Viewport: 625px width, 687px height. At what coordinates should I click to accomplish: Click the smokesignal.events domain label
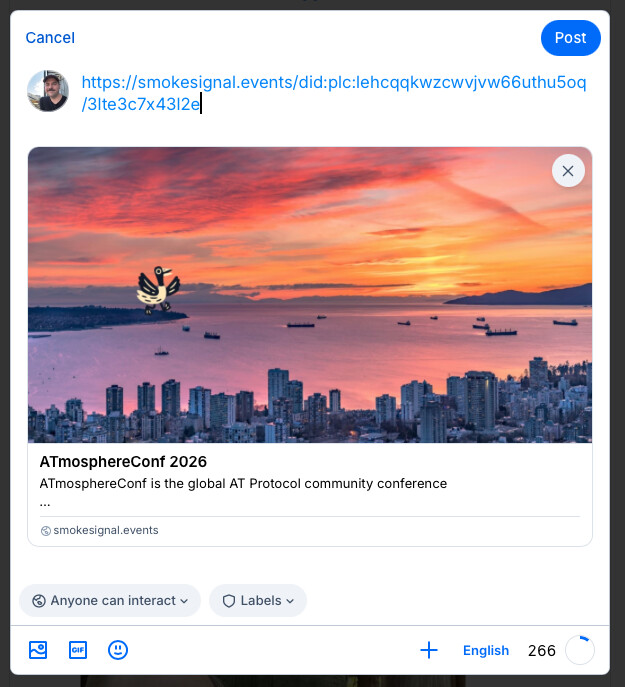(x=105, y=530)
